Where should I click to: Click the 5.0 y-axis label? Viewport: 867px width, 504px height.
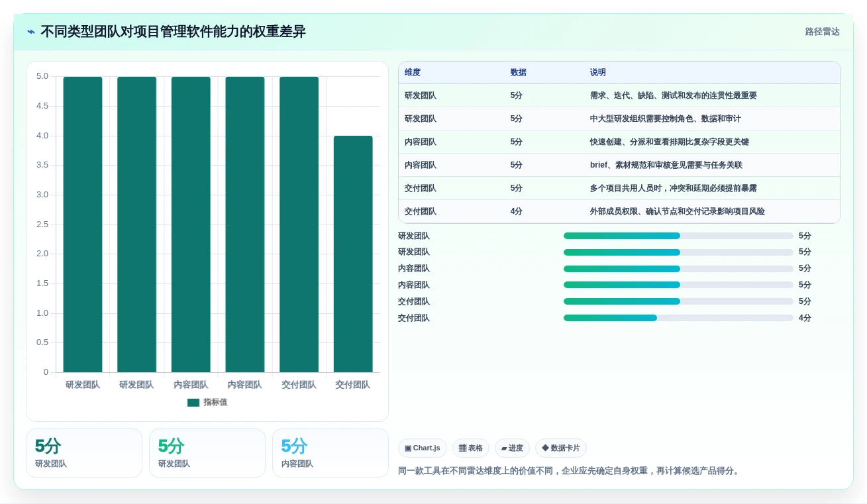pyautogui.click(x=42, y=76)
